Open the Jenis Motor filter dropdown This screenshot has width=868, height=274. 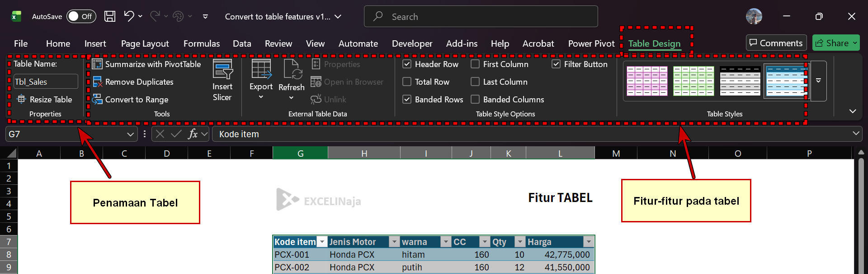(x=394, y=242)
